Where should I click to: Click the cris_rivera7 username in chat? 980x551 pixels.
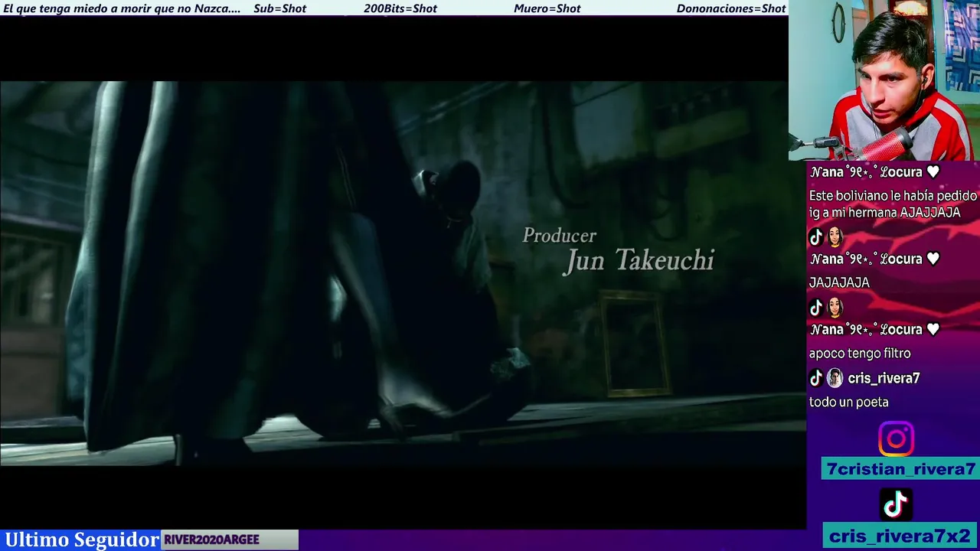(884, 378)
